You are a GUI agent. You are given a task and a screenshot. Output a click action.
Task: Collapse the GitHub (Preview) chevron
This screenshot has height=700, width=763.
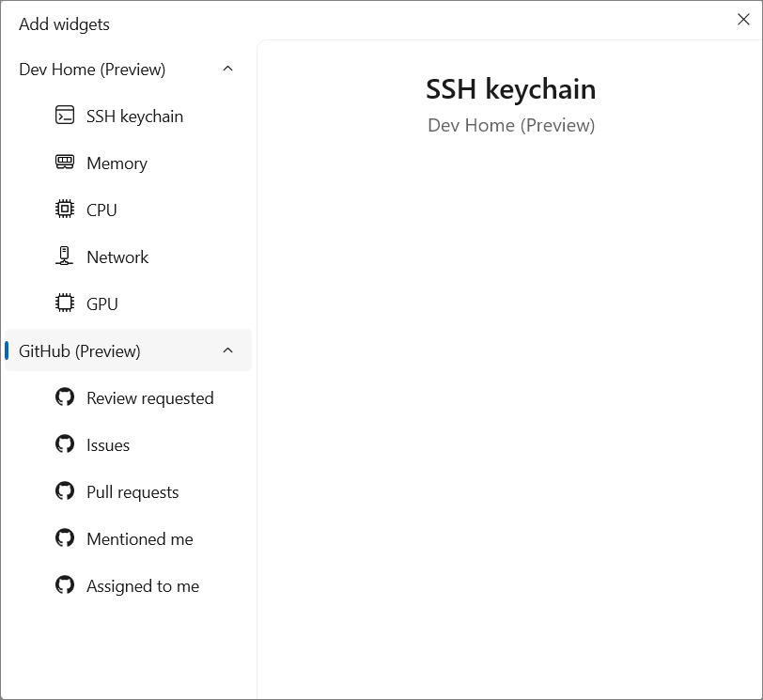pos(227,350)
